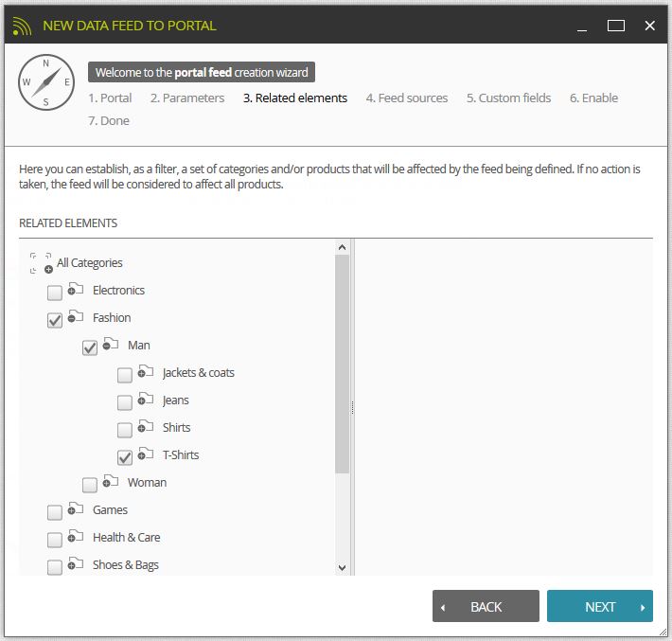The width and height of the screenshot is (672, 641).
Task: Select the Woman category label
Action: click(147, 482)
